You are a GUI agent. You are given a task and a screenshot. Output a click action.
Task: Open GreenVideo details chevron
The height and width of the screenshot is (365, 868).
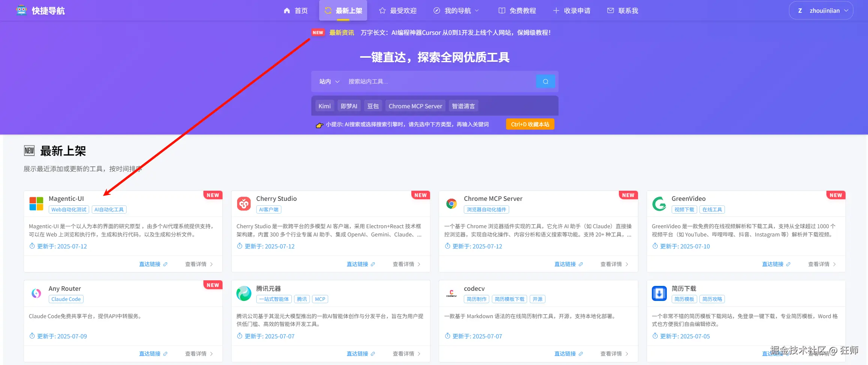pos(835,264)
